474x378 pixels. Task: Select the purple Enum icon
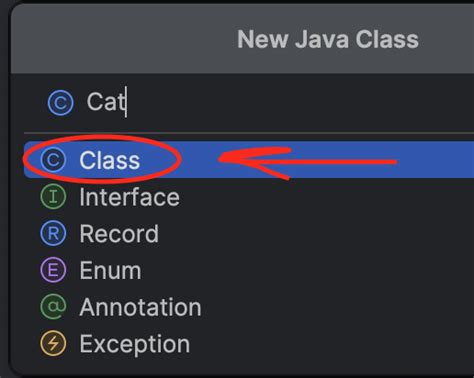(x=53, y=270)
